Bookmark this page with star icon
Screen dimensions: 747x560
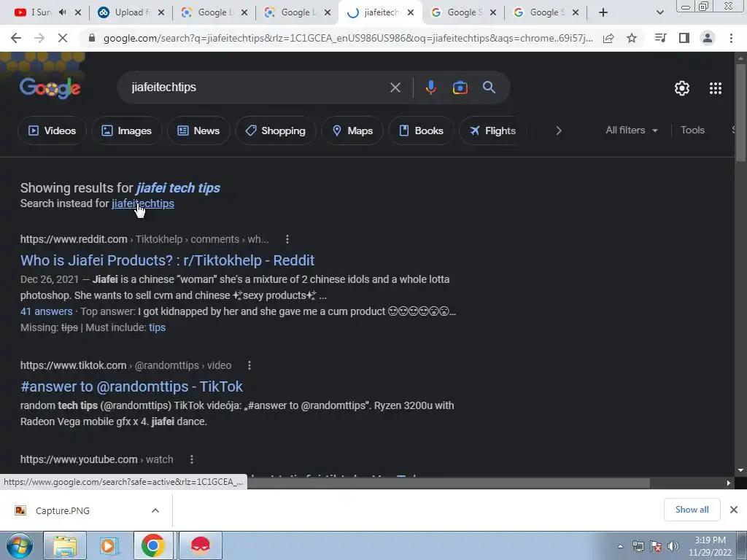tap(632, 38)
